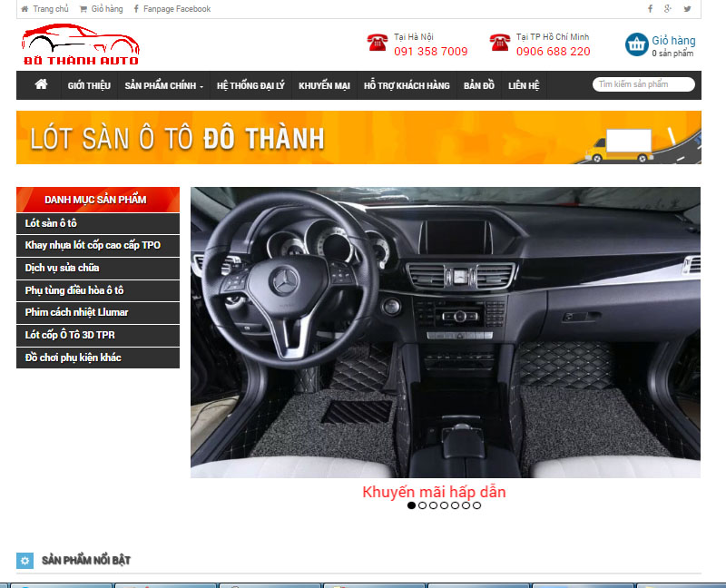This screenshot has height=588, width=726.
Task: Click the Tìm kiếm sản phẩm search field
Action: (643, 84)
